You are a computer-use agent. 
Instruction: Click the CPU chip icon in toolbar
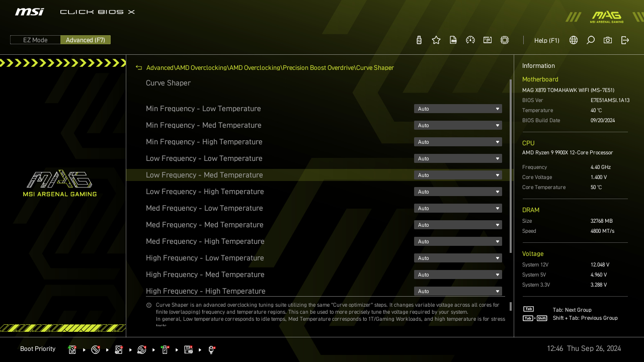[505, 40]
